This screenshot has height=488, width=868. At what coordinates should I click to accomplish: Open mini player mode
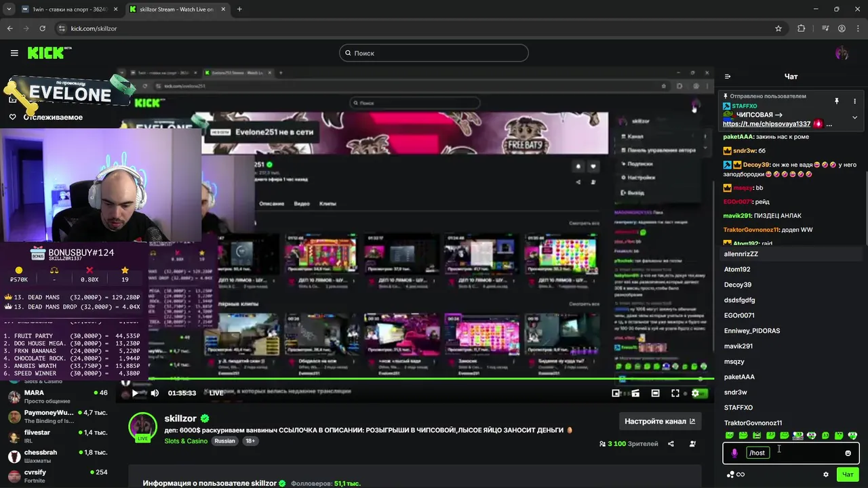[616, 393]
